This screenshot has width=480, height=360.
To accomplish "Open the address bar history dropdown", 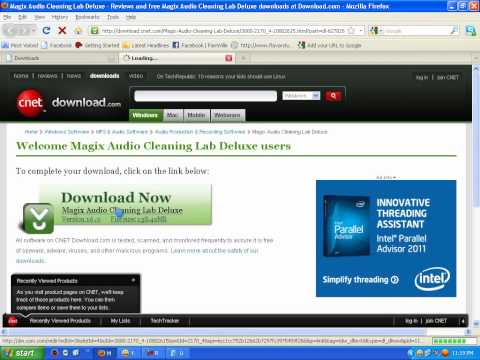I will 360,31.
